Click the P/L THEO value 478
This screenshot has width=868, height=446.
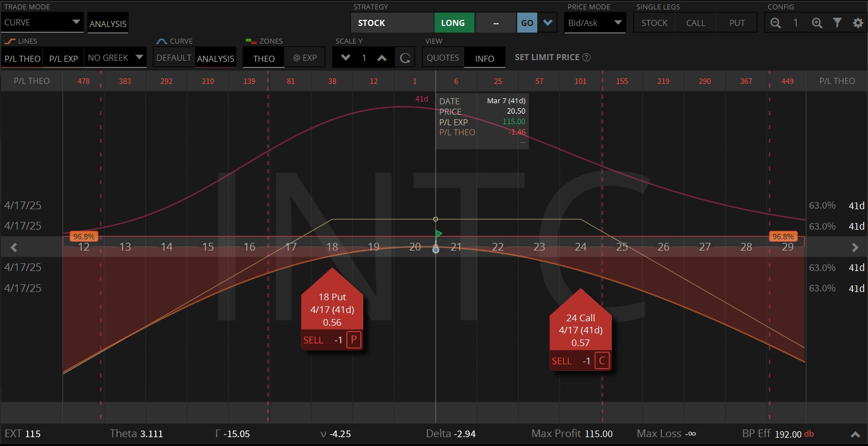[x=83, y=81]
